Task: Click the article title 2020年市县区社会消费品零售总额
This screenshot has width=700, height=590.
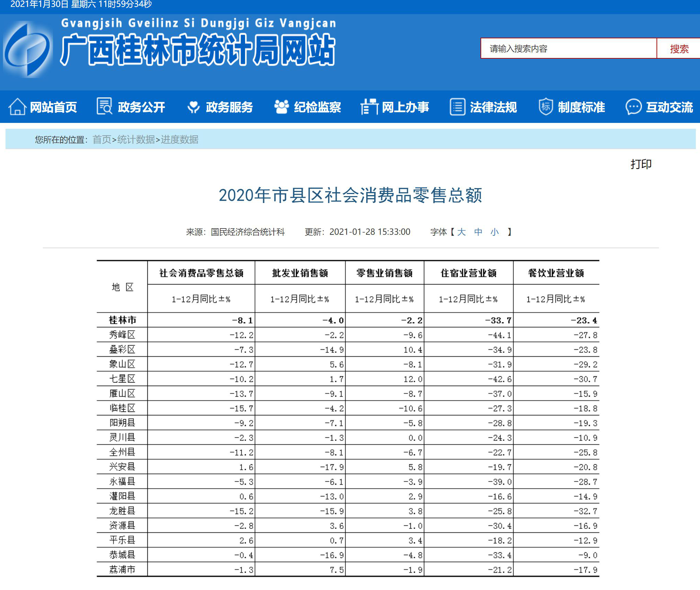Action: click(x=350, y=195)
